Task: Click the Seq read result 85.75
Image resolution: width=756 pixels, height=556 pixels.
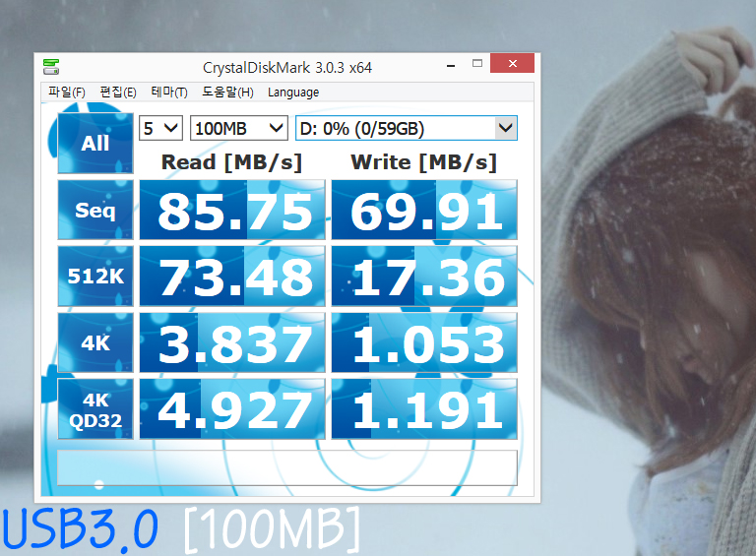Action: point(232,210)
